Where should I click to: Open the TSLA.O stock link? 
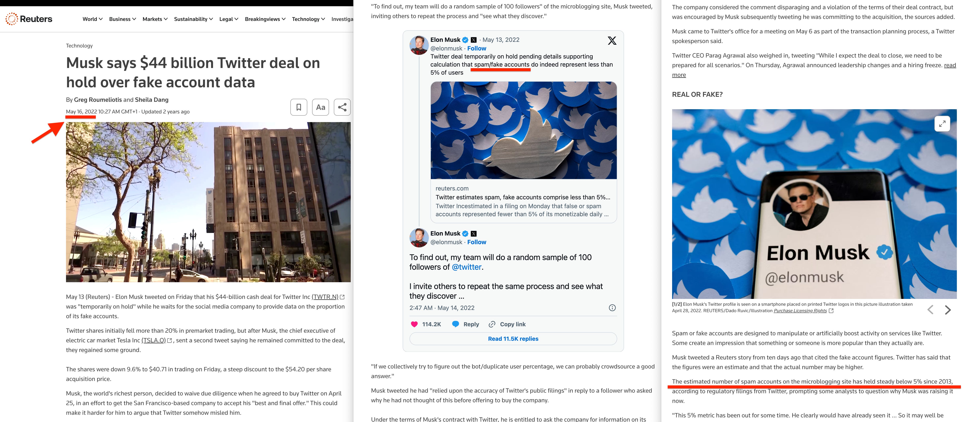click(x=154, y=341)
